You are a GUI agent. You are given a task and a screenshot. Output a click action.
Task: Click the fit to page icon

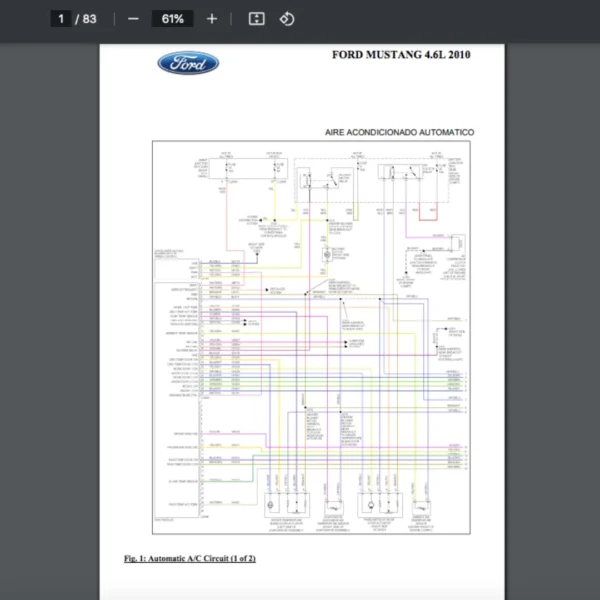point(256,19)
